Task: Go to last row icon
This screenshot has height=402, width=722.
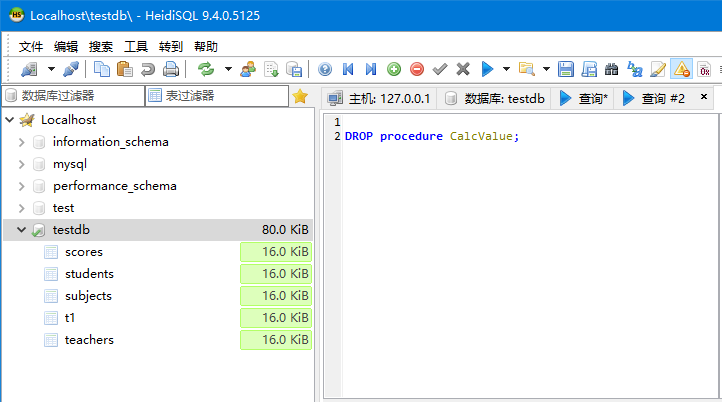Action: (371, 70)
